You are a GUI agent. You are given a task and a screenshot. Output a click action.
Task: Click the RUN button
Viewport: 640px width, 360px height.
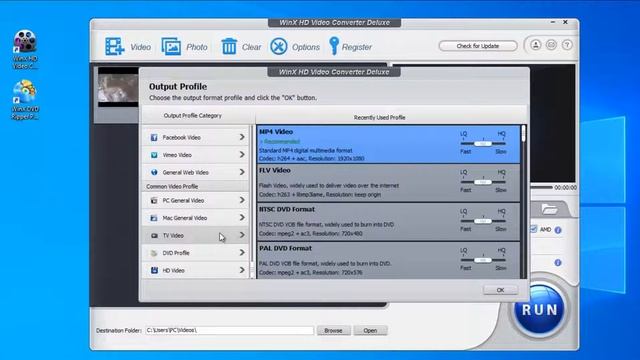[x=539, y=309]
